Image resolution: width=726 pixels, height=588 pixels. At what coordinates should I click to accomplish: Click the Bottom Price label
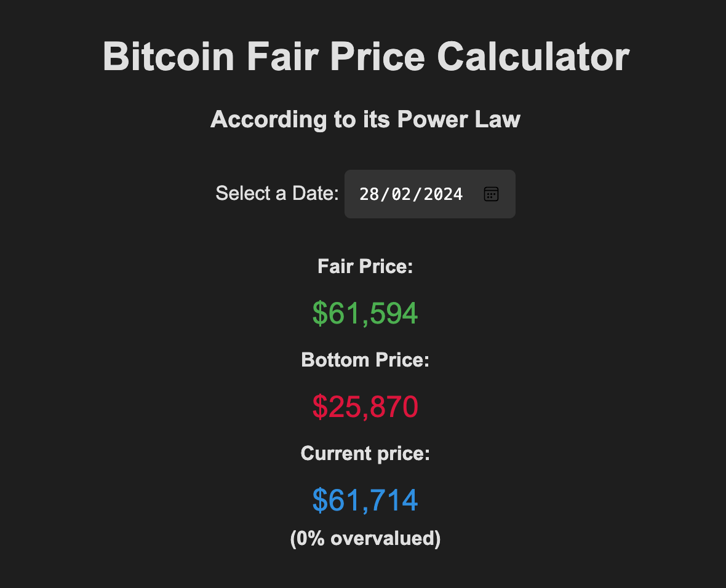point(365,360)
